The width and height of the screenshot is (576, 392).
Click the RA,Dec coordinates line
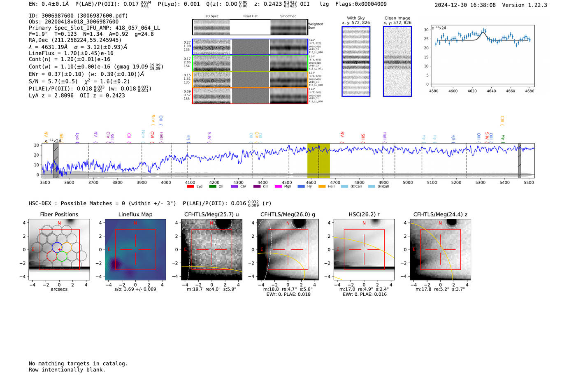click(x=75, y=40)
